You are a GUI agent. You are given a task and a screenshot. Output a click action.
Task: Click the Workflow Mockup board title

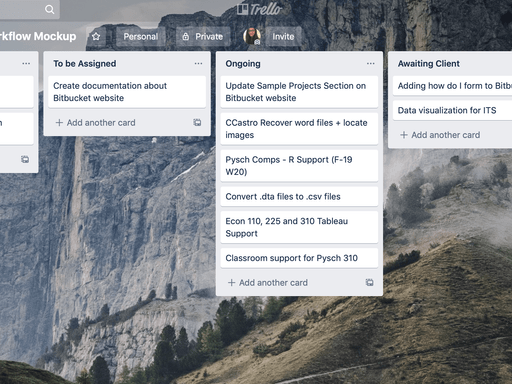pyautogui.click(x=38, y=36)
